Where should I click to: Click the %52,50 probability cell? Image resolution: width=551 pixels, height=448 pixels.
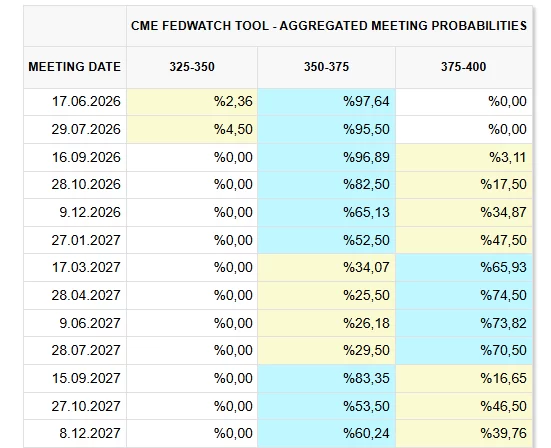coord(326,240)
